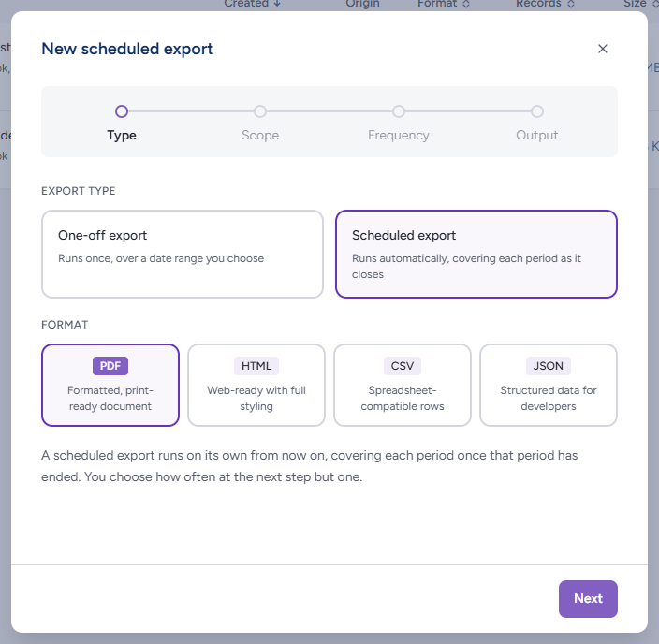The image size is (659, 644).
Task: Click the JSON badge label
Action: pos(548,366)
